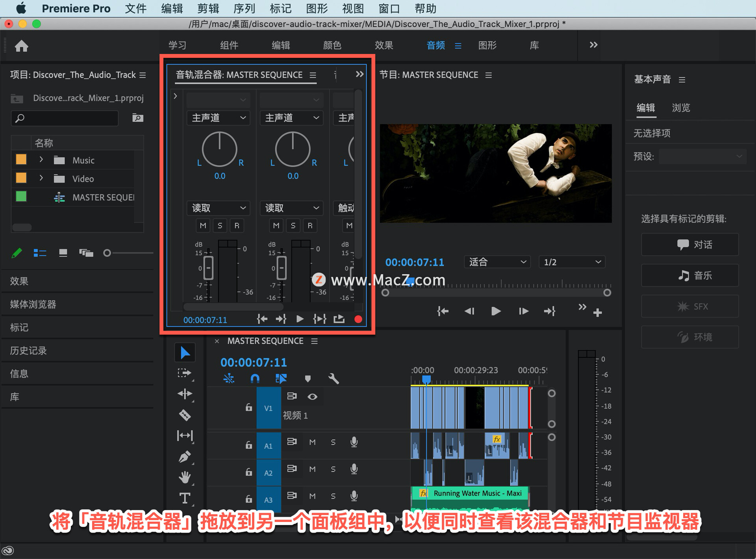The image size is (756, 559).
Task: Expand the Music bin folder
Action: coord(41,160)
